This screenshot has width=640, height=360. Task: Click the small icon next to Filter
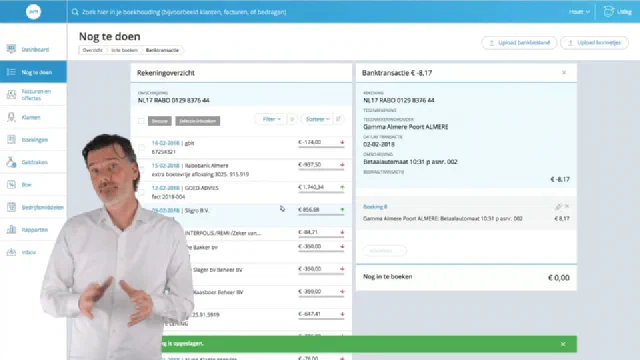292,119
